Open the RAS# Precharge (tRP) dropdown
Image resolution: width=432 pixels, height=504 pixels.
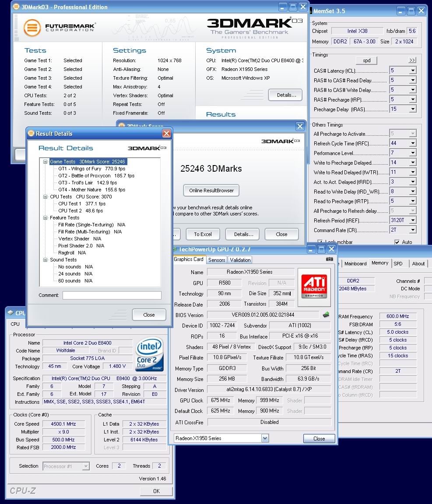coord(413,99)
